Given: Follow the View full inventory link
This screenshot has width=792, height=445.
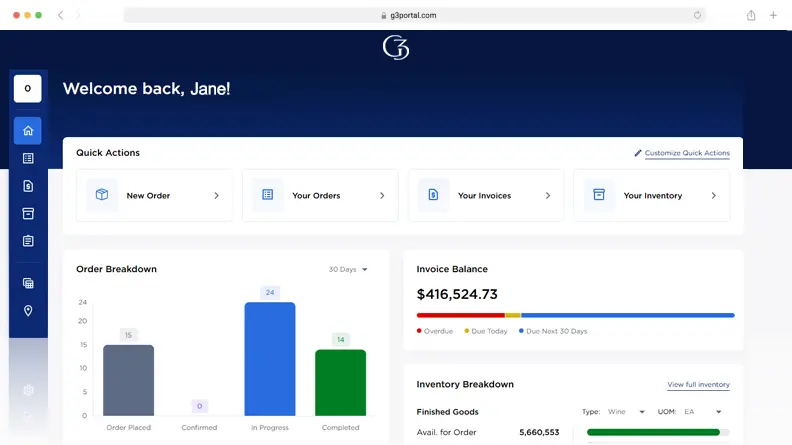Looking at the screenshot, I should tap(698, 385).
